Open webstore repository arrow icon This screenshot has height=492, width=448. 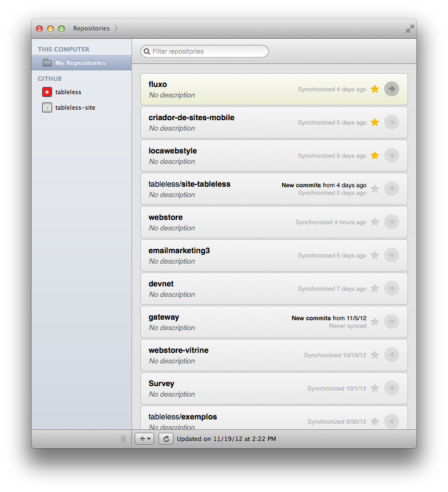[x=391, y=222]
